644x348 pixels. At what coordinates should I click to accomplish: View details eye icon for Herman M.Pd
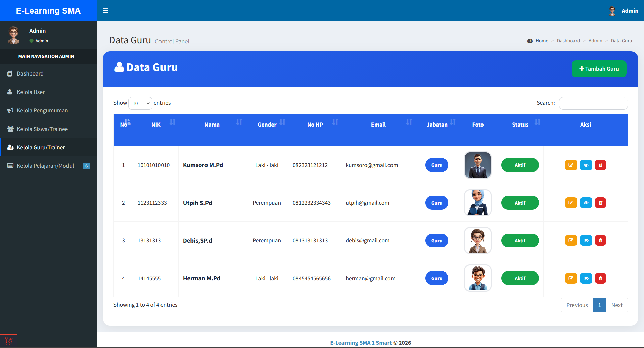click(x=586, y=278)
